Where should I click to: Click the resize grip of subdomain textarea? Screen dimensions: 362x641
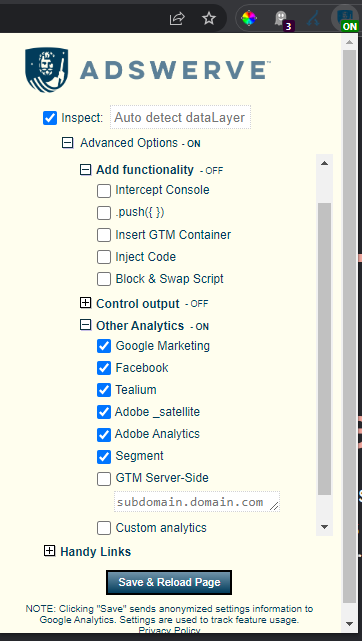pos(274,507)
